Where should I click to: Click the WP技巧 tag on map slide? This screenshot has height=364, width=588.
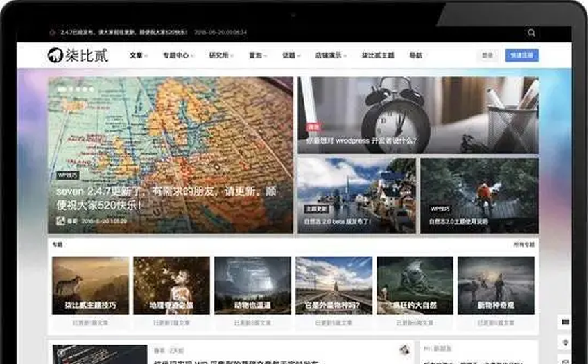pos(67,176)
